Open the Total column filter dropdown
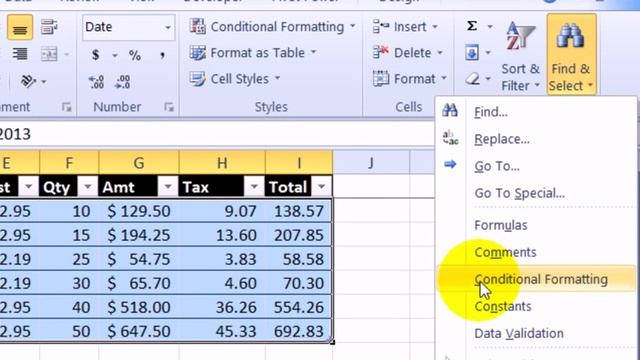The width and height of the screenshot is (640, 360). click(x=321, y=187)
